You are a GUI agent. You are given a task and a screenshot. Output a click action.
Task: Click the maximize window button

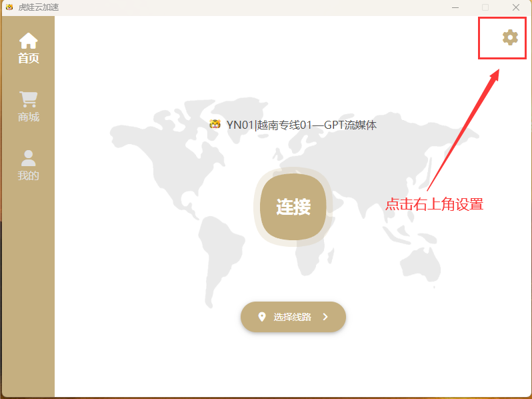pos(485,7)
